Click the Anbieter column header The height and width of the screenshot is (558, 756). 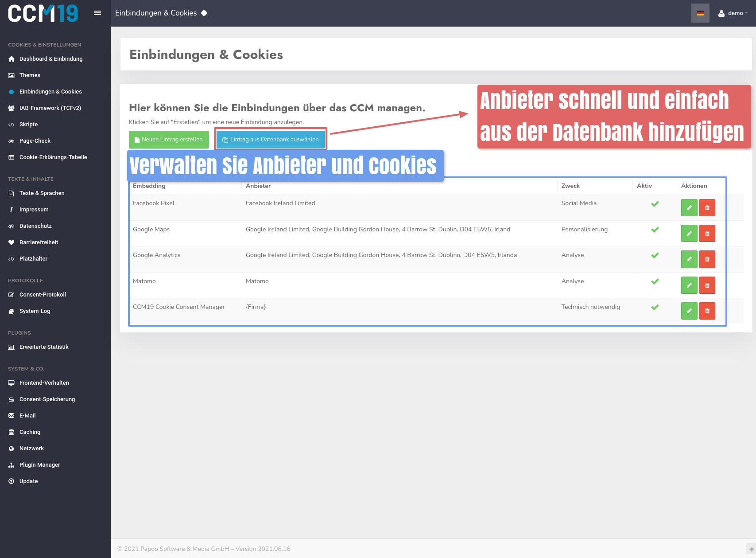[x=258, y=186]
